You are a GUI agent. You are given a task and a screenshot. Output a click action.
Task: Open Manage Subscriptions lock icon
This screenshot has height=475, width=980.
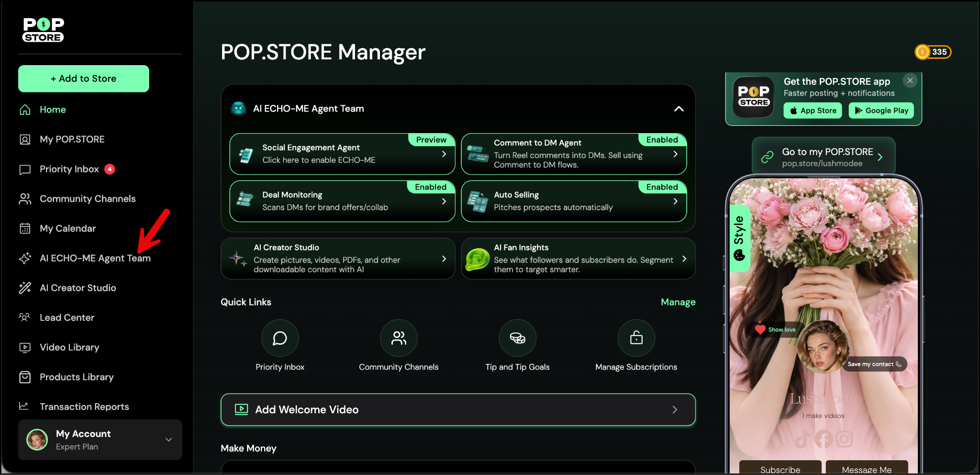(x=636, y=338)
